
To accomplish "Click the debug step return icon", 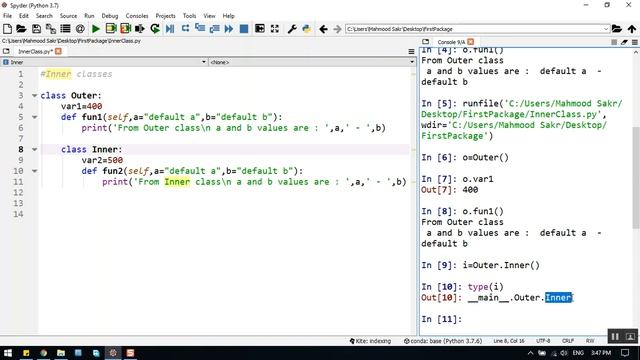I will [214, 29].
